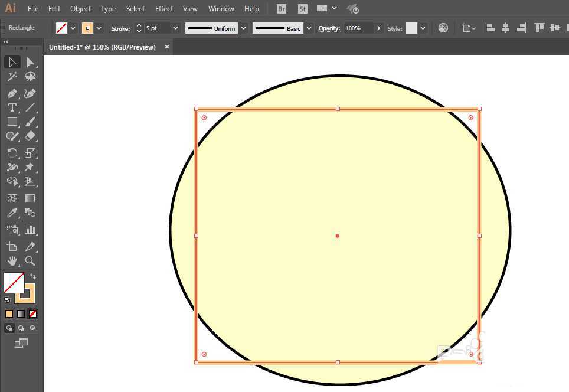The image size is (569, 392).
Task: Pick the Rectangle tool in the toolbox
Action: click(12, 122)
